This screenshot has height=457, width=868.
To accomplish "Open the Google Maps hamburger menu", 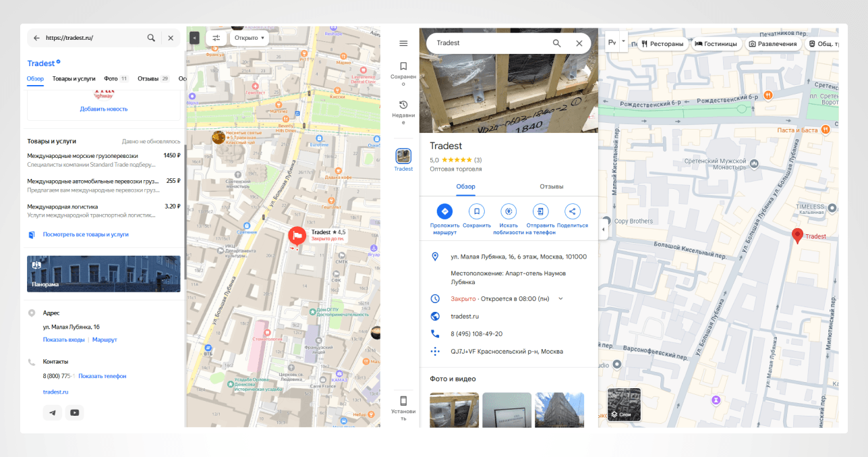I will pyautogui.click(x=403, y=43).
